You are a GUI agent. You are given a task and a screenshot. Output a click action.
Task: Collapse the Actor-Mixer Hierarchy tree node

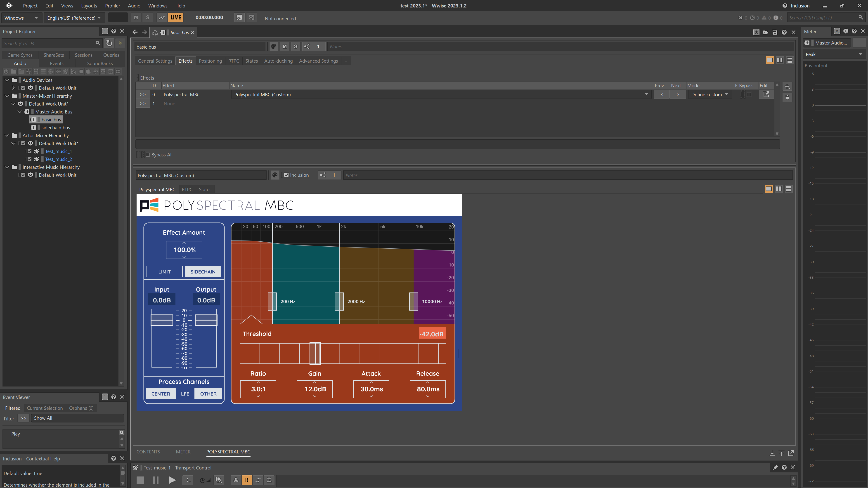point(7,135)
